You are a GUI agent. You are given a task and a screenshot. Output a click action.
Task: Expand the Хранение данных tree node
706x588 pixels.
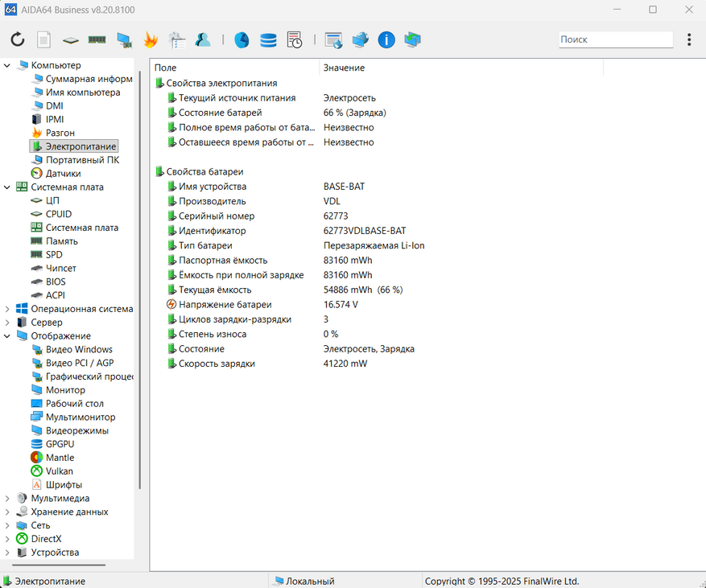click(x=7, y=512)
